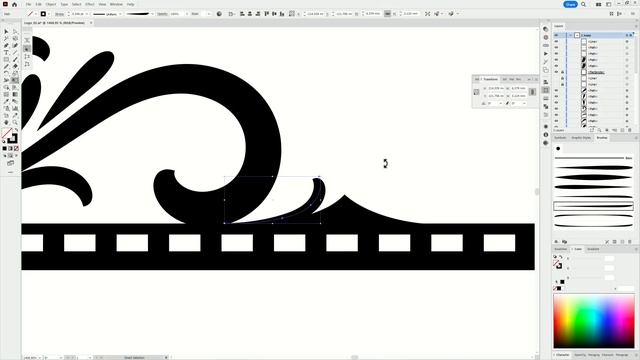Image resolution: width=640 pixels, height=360 pixels.
Task: Open the Opacity value dropdown
Action: click(x=187, y=14)
